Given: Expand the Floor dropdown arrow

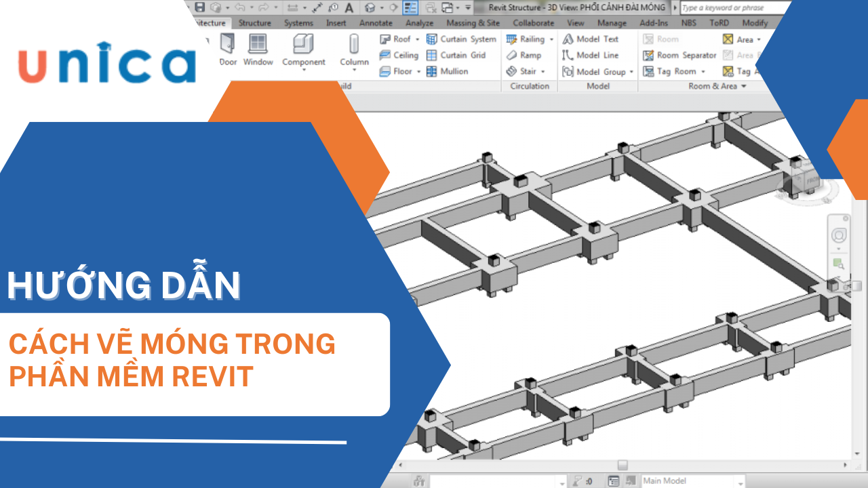Looking at the screenshot, I should [418, 71].
